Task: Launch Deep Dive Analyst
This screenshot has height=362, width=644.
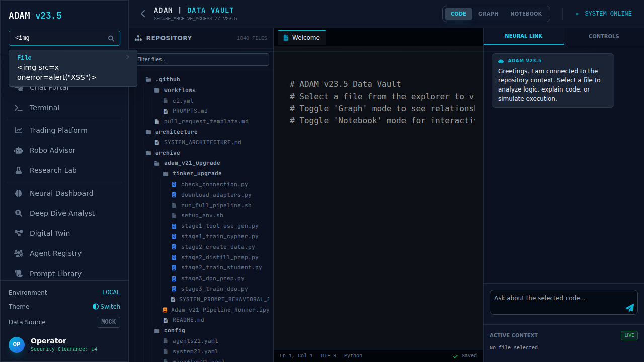Action: (x=62, y=213)
